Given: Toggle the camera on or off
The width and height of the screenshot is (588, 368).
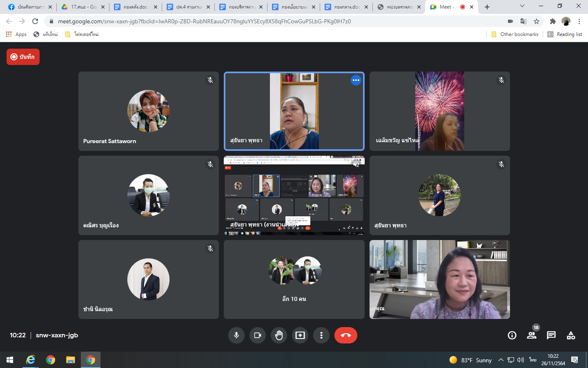Looking at the screenshot, I should (258, 335).
